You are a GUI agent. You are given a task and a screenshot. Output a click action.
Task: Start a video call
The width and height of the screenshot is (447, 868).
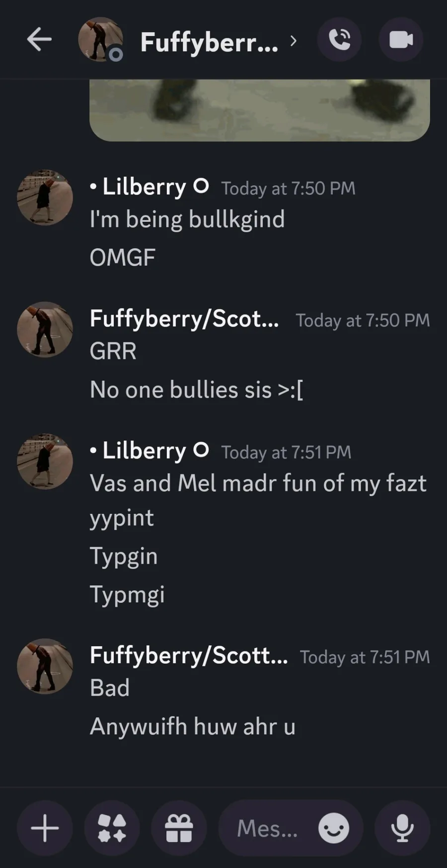401,40
